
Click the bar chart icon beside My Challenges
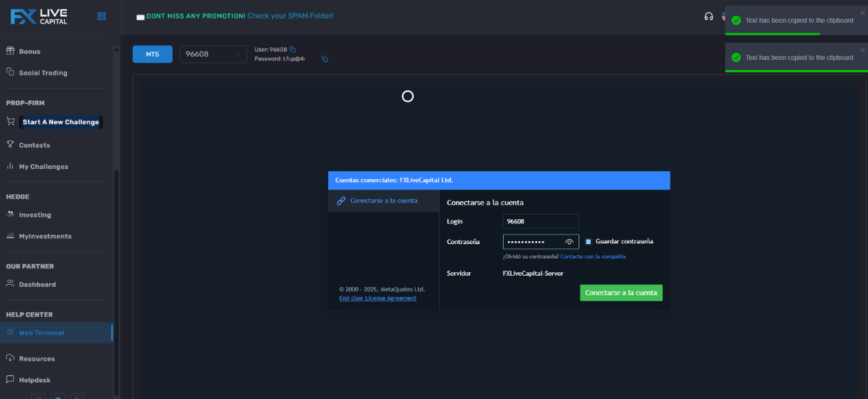pyautogui.click(x=10, y=166)
